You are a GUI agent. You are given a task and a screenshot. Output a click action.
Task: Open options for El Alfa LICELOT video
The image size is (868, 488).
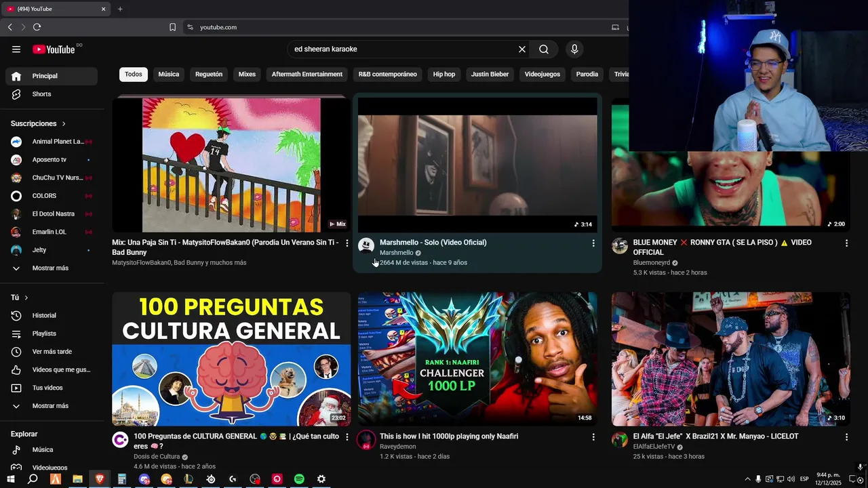coord(846,437)
